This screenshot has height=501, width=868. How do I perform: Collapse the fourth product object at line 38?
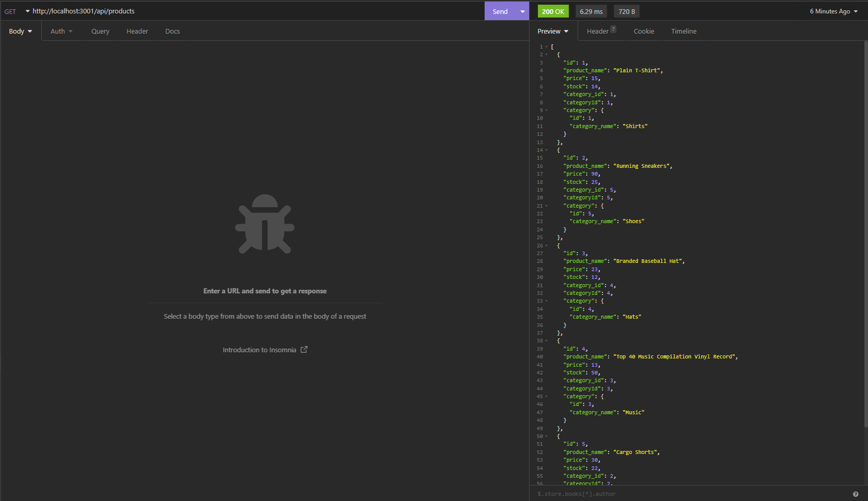(547, 341)
